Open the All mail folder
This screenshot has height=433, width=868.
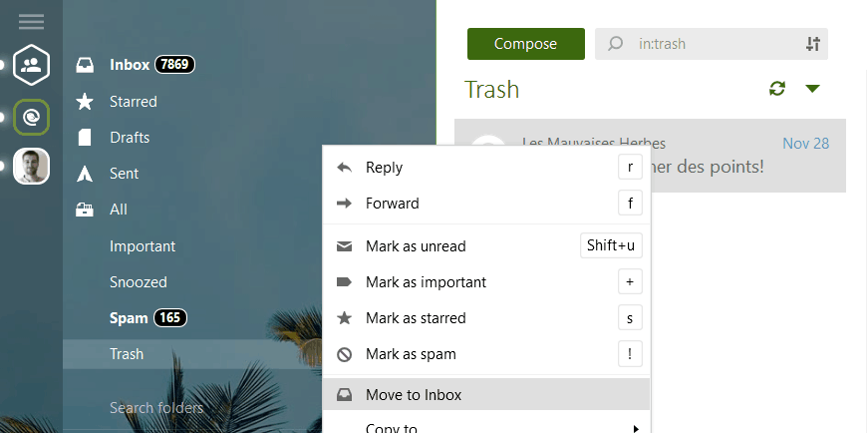click(x=118, y=210)
